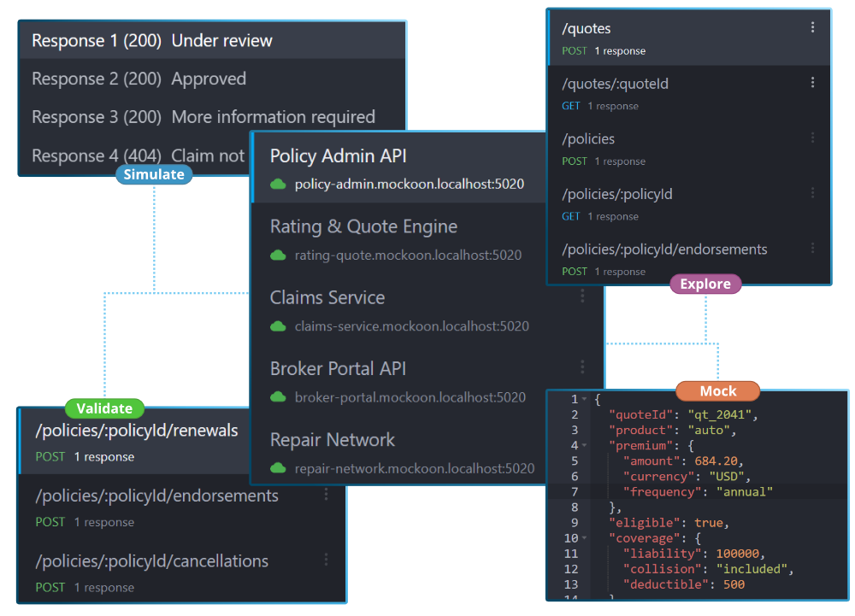The image size is (855, 616).
Task: Select the Policy Admin API environment
Action: point(399,168)
